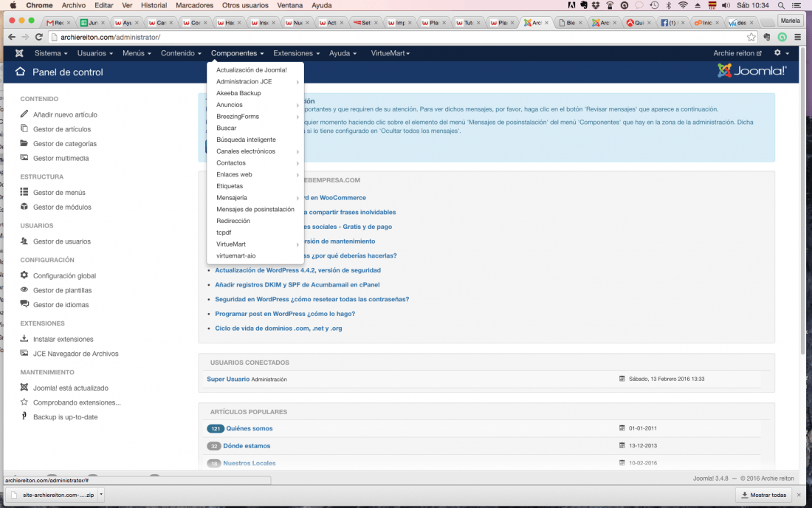Click cube icon for Gestor de módulos

(24, 206)
